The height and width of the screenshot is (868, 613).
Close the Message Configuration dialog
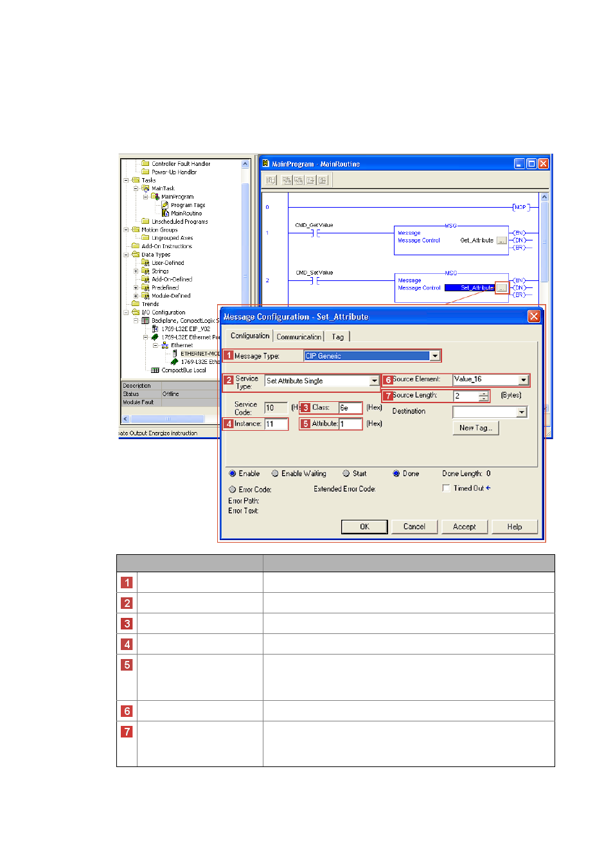tap(533, 316)
